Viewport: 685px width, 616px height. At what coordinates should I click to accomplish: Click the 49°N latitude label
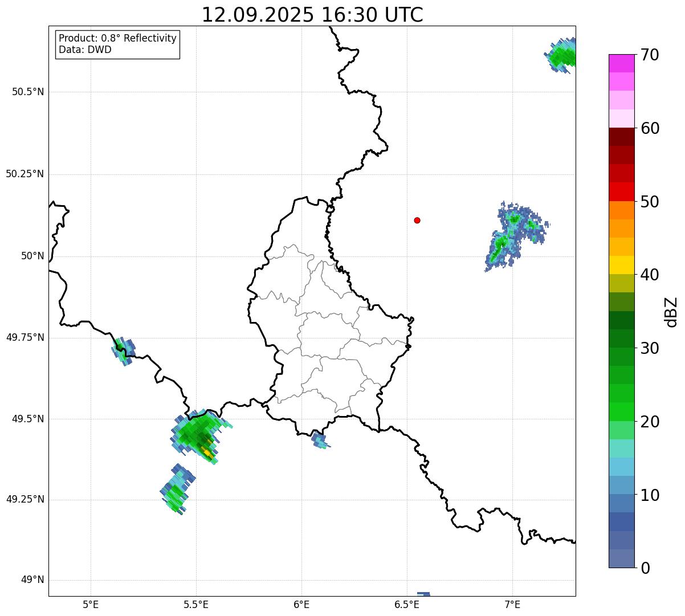[32, 580]
